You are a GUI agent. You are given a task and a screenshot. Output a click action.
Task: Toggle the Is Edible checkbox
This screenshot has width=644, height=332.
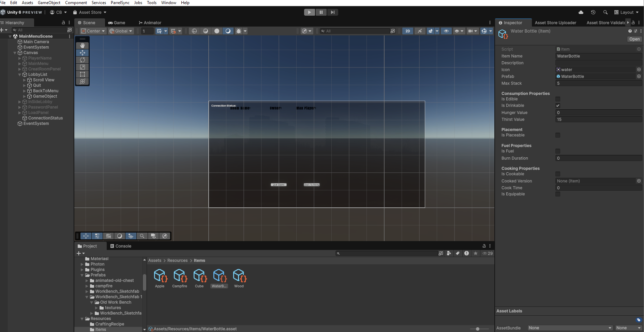point(558,99)
